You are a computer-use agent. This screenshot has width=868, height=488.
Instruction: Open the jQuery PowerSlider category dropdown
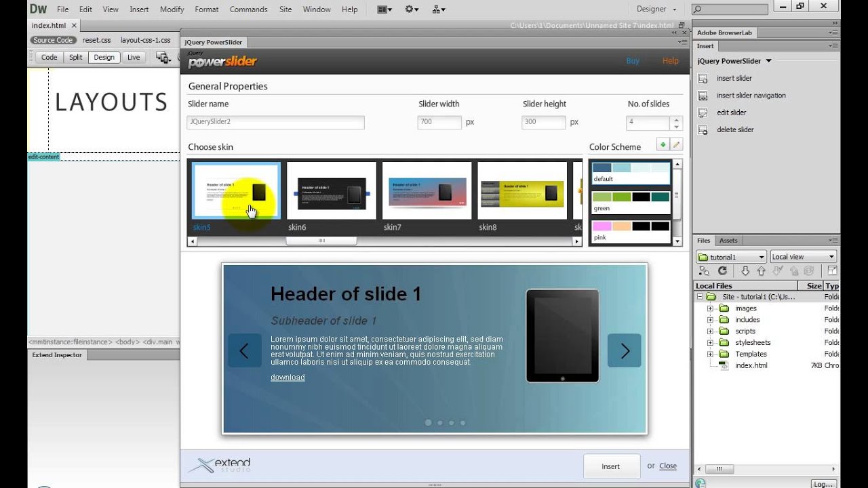pos(734,61)
